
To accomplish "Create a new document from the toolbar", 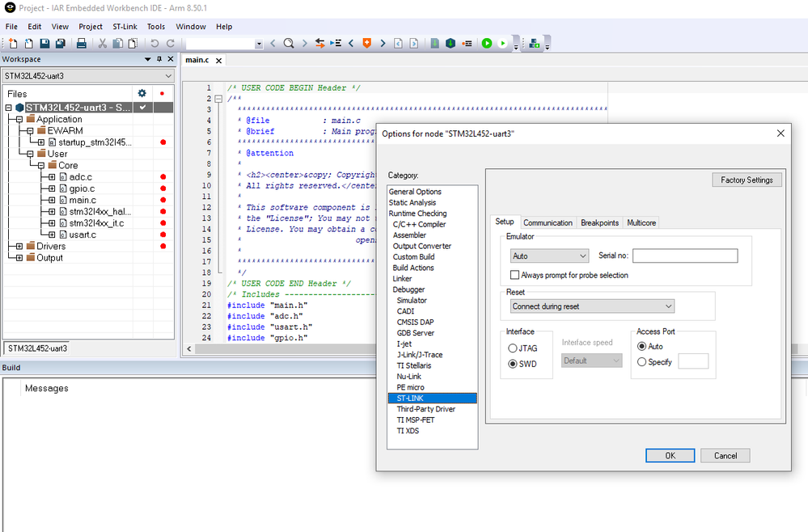I will pos(14,44).
